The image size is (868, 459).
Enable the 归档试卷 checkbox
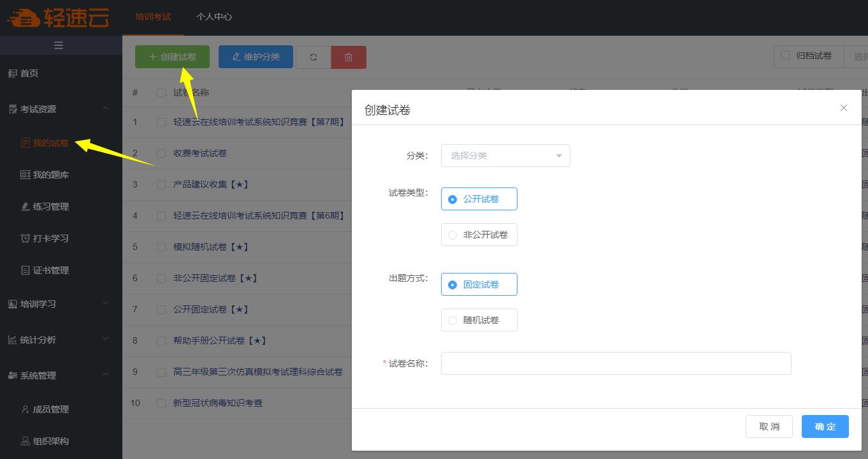[x=785, y=56]
